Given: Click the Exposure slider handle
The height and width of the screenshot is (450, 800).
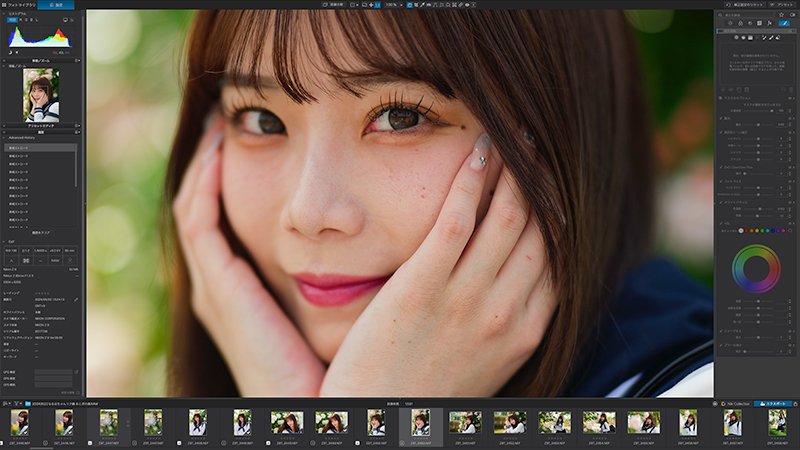Looking at the screenshot, I should pyautogui.click(x=758, y=124).
